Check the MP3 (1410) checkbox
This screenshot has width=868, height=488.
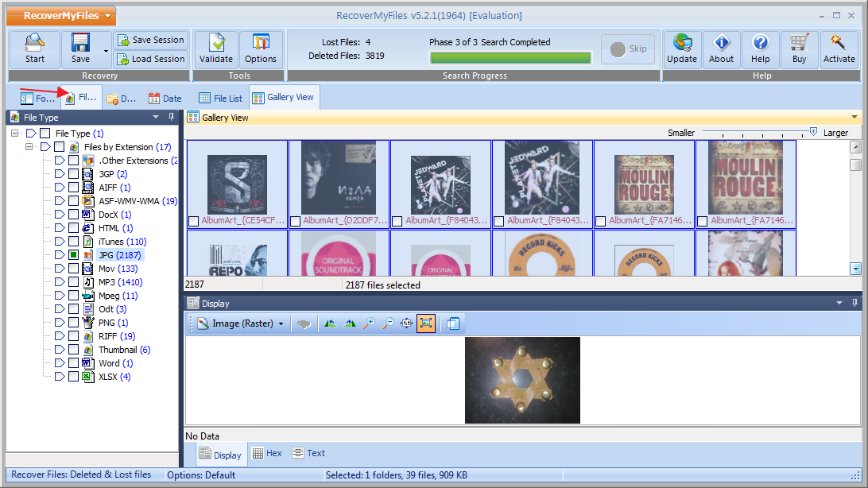[73, 282]
